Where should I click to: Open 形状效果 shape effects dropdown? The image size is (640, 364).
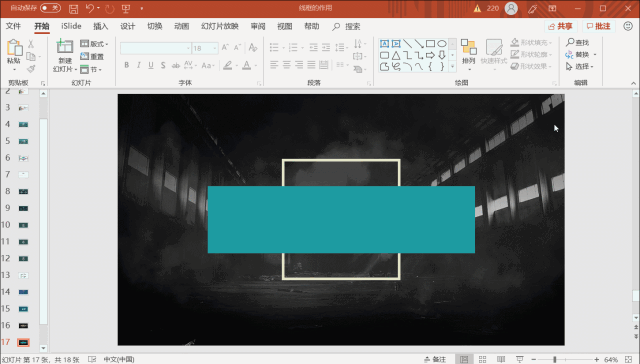pos(531,66)
